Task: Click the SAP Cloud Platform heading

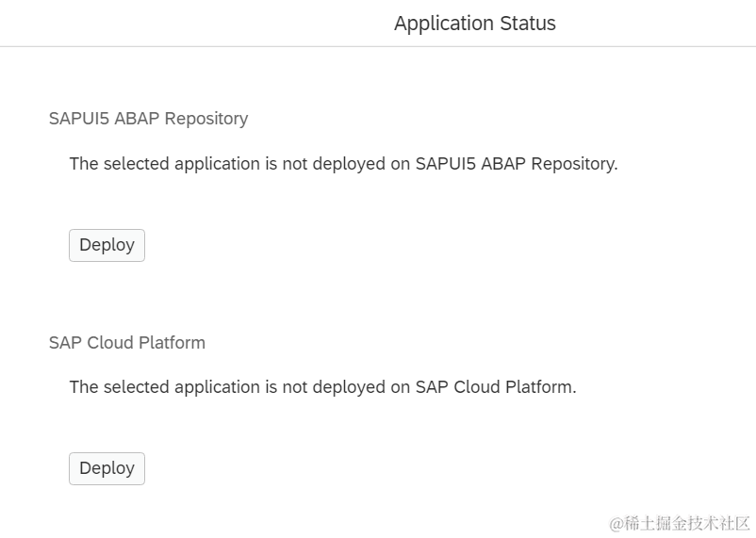Action: click(127, 343)
